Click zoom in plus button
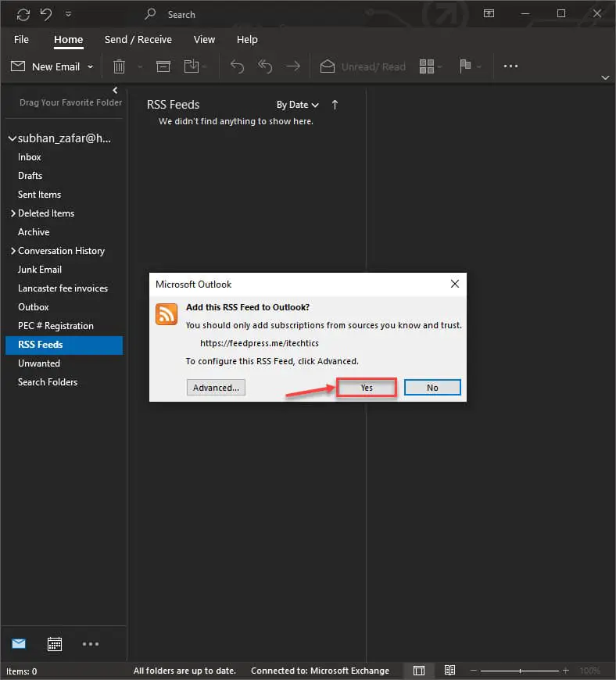Screen dimensions: 616x680 click(x=566, y=671)
